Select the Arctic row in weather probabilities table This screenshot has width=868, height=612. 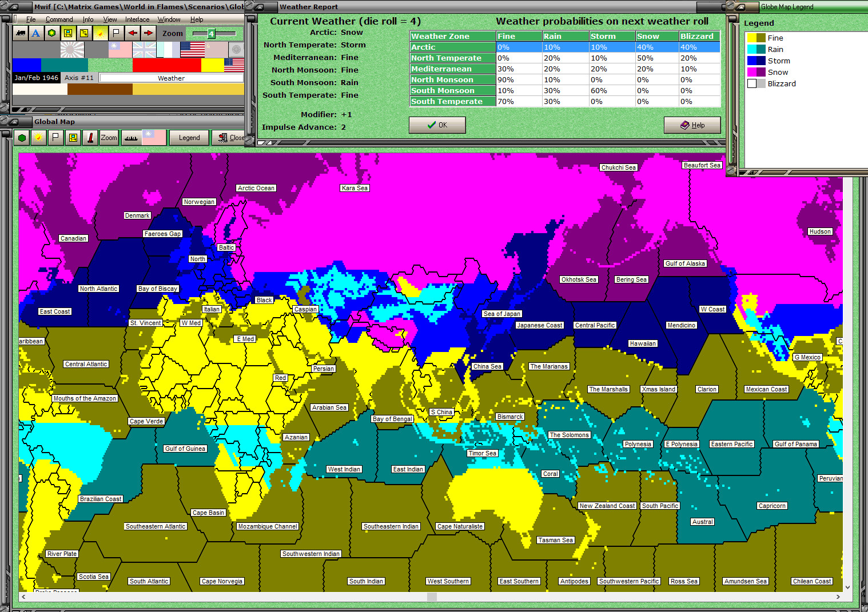(x=565, y=47)
